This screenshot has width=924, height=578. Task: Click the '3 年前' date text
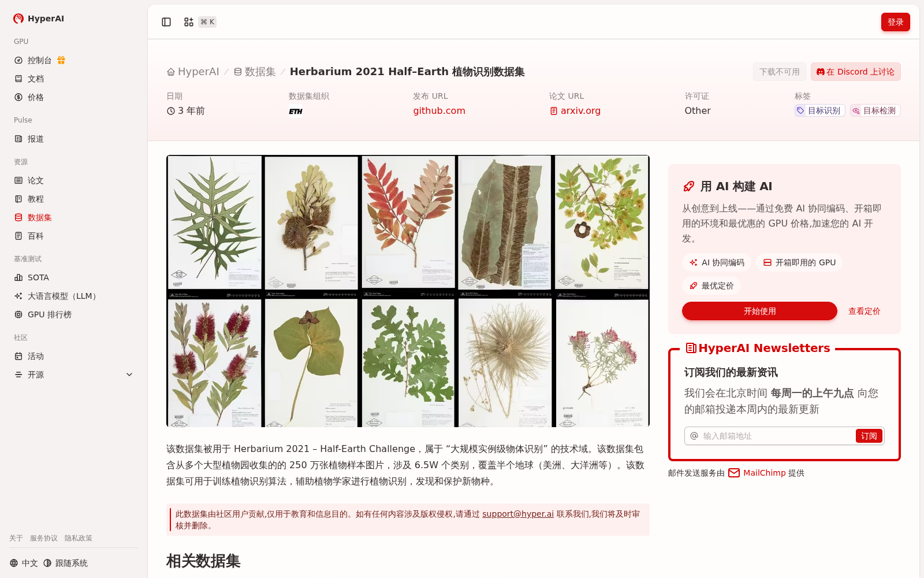pyautogui.click(x=191, y=110)
